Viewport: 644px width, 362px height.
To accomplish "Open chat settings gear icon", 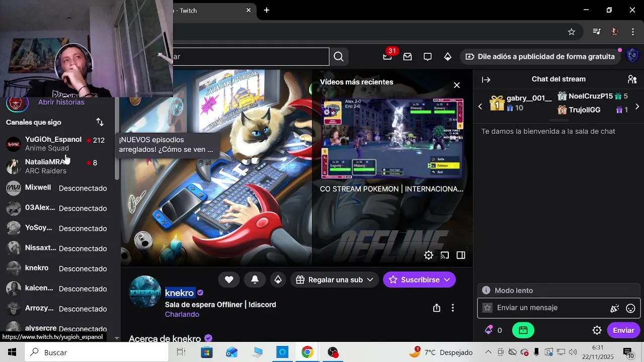I will pos(597,330).
